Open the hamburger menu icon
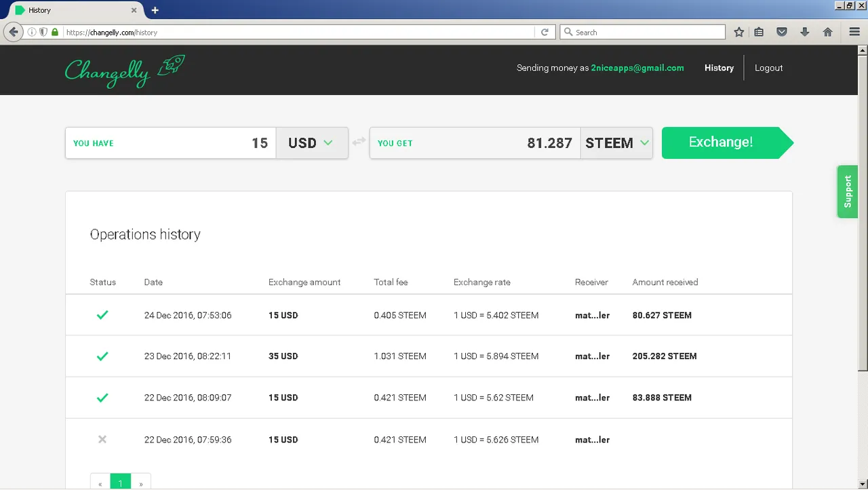Image resolution: width=868 pixels, height=490 pixels. coord(854,32)
